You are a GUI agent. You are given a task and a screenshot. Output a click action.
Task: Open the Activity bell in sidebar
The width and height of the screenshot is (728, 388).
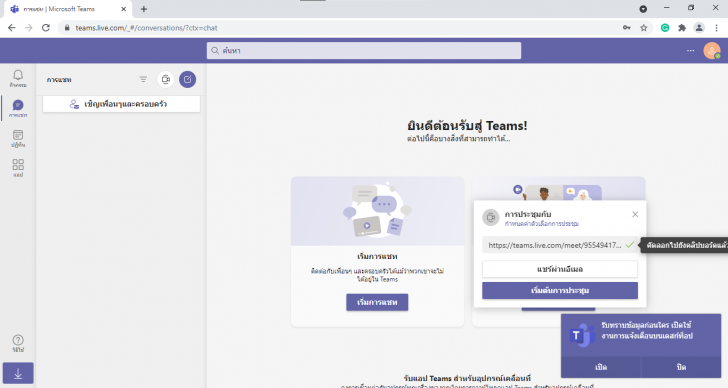coord(18,78)
